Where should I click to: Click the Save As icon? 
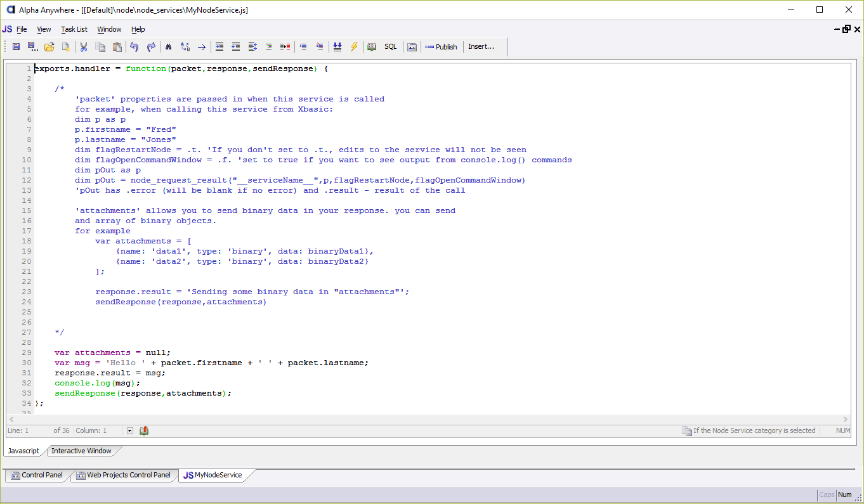[x=32, y=47]
